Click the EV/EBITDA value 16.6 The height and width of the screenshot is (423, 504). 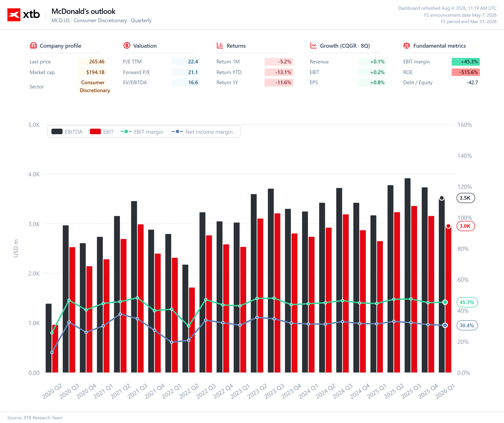click(x=185, y=82)
